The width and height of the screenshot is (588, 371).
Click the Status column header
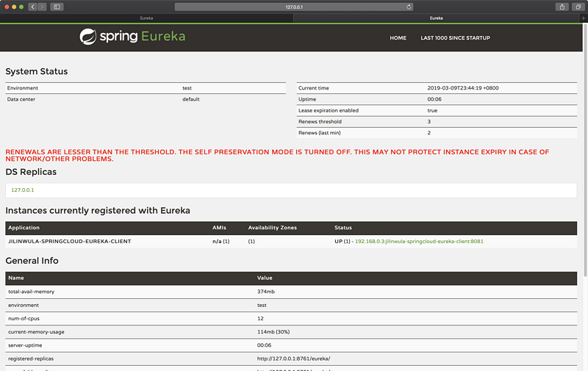(343, 228)
